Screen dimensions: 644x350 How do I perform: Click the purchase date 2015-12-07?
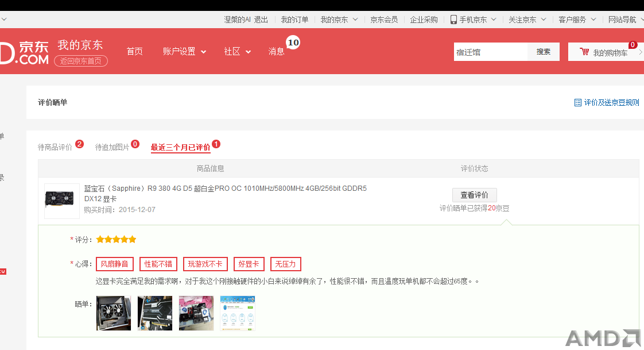click(x=137, y=209)
